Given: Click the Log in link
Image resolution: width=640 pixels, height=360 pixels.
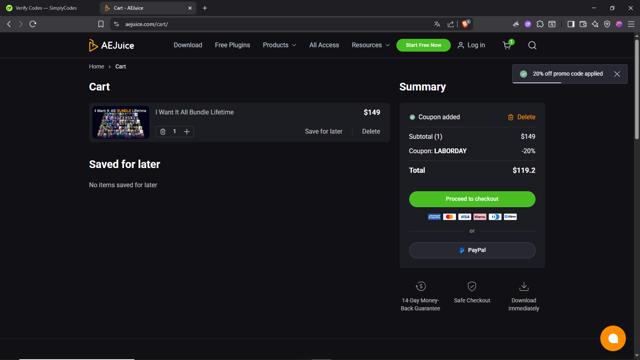Looking at the screenshot, I should pos(476,45).
